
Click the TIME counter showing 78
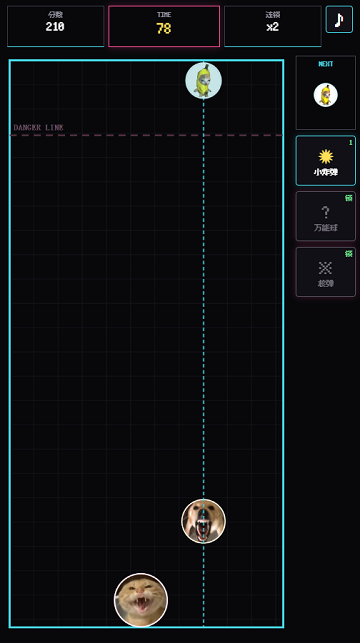(x=164, y=26)
